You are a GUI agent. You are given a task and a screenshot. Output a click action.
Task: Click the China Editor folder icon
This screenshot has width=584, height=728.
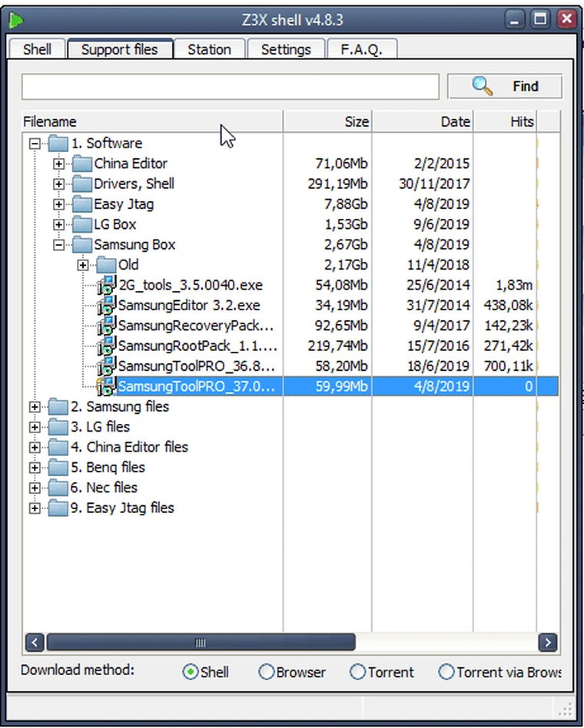82,164
